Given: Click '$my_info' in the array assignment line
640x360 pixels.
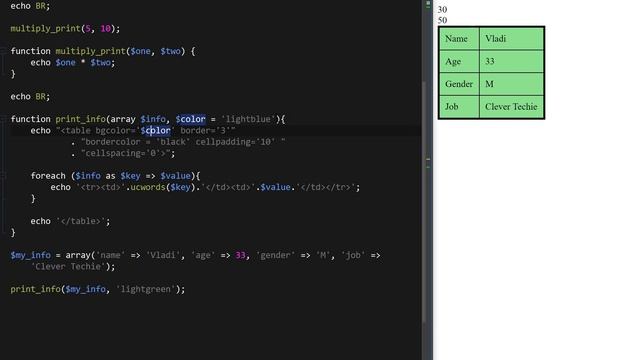Looking at the screenshot, I should tap(31, 255).
